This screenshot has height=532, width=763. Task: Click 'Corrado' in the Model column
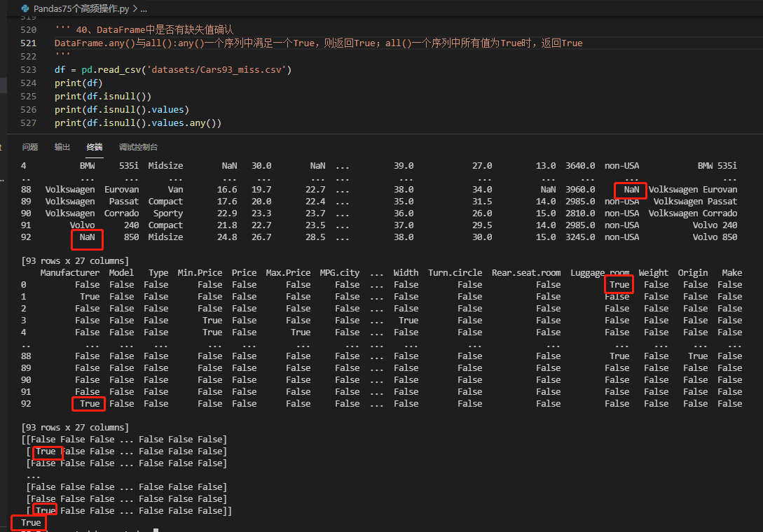click(121, 213)
